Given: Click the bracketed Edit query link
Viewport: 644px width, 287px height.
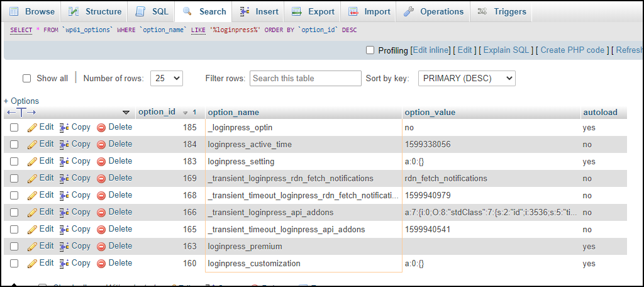Looking at the screenshot, I should click(x=465, y=50).
